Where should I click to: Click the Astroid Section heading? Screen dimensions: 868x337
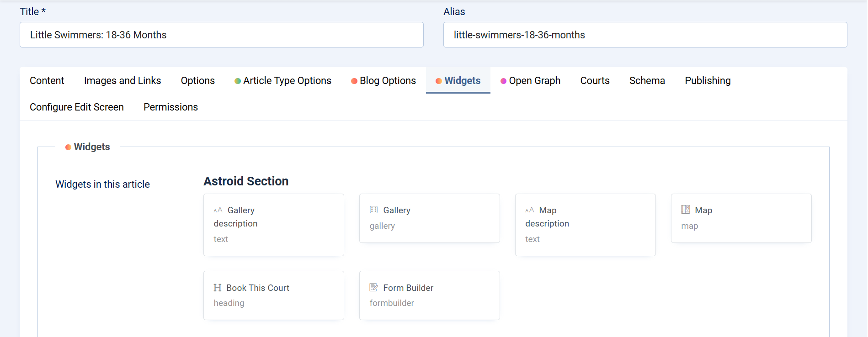point(246,181)
